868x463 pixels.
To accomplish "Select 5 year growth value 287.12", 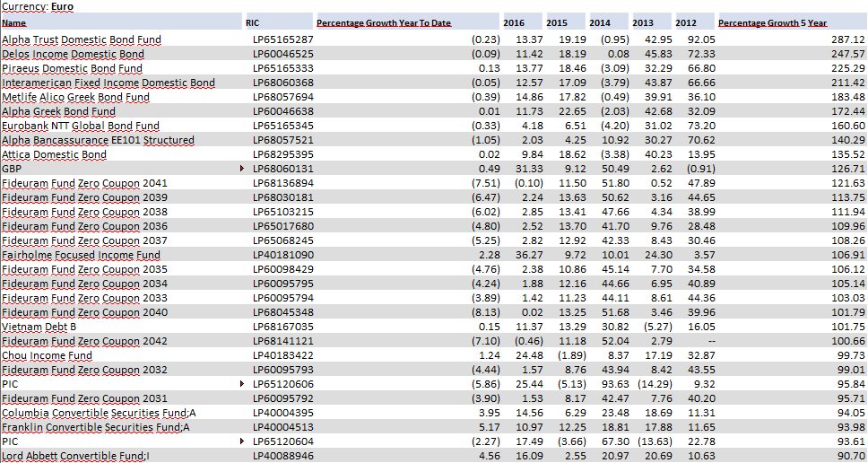I will click(x=848, y=39).
